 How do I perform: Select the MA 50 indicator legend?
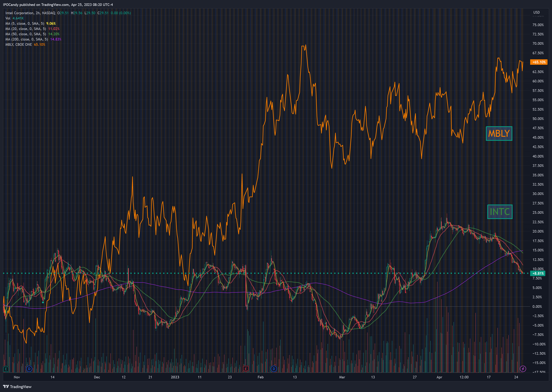point(26,34)
